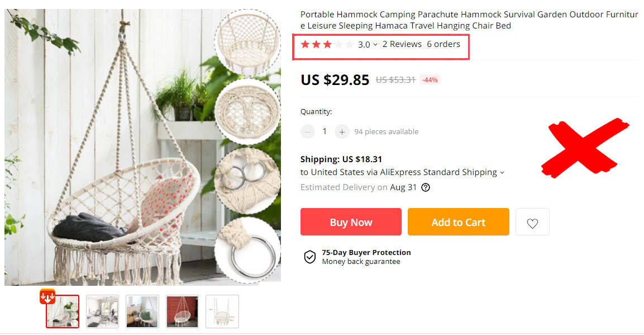
Task: Click the delivery date question mark icon
Action: [x=425, y=187]
